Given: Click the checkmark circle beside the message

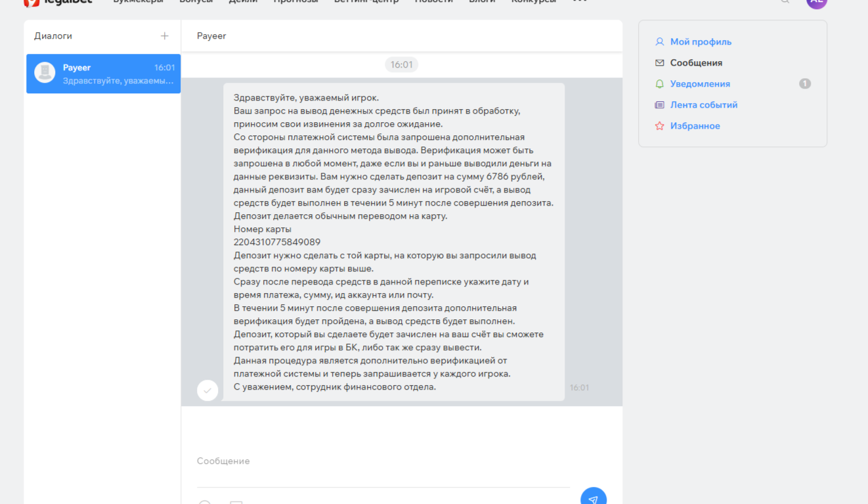Looking at the screenshot, I should tap(207, 390).
